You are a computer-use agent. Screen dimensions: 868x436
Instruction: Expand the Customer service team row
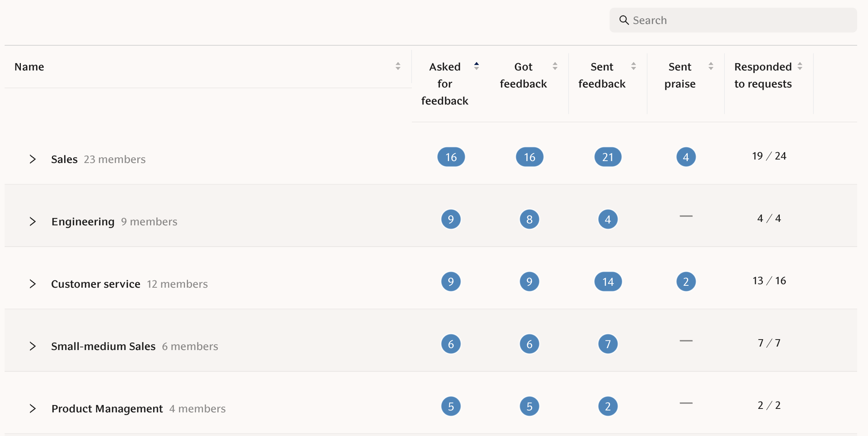(x=33, y=284)
